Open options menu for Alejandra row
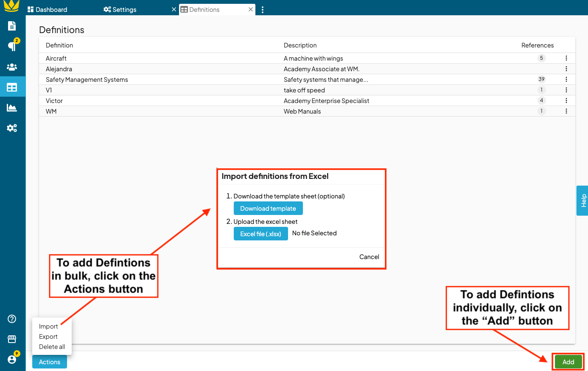This screenshot has width=588, height=371. [566, 69]
